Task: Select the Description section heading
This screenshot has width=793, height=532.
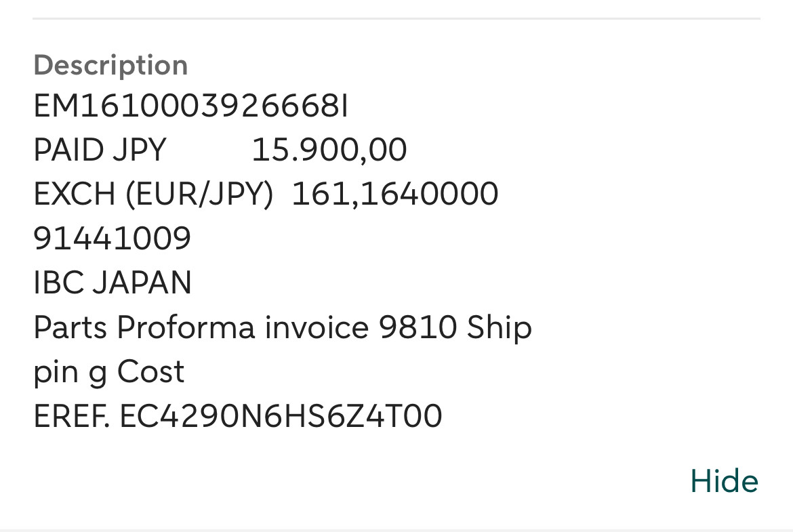Action: 110,65
